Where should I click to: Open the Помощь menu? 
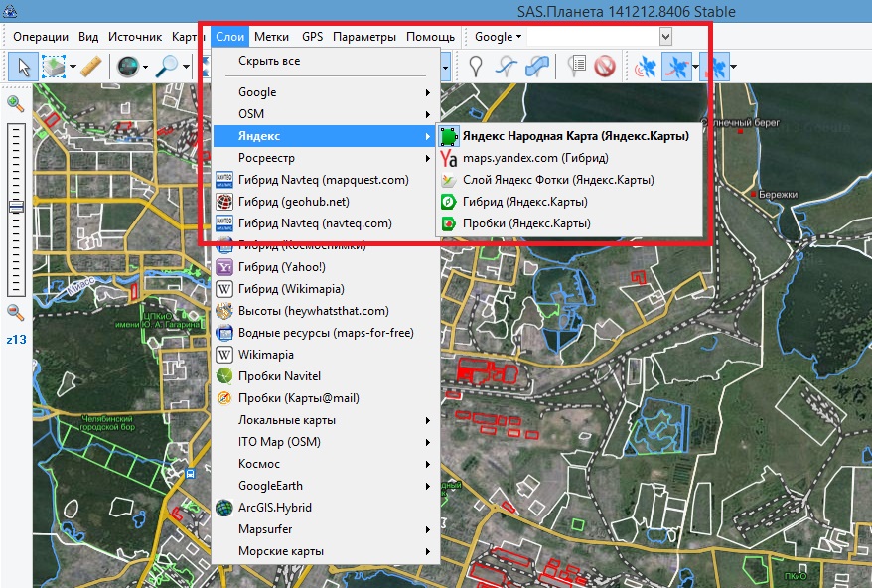click(x=430, y=37)
